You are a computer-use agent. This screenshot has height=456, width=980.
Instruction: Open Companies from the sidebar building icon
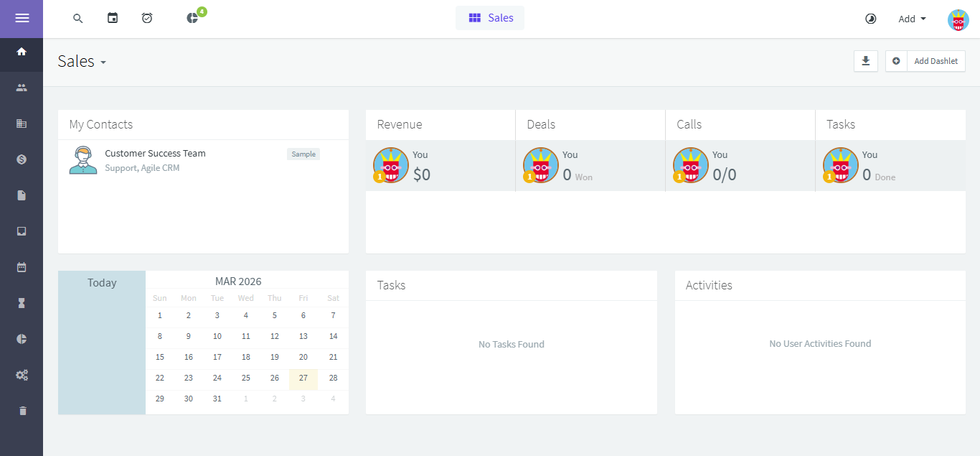[x=22, y=124]
